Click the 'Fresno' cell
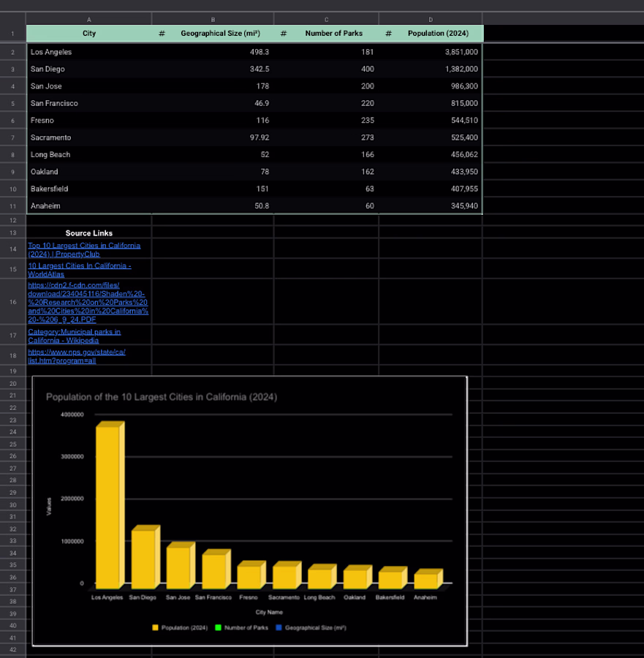644x658 pixels. (x=89, y=121)
